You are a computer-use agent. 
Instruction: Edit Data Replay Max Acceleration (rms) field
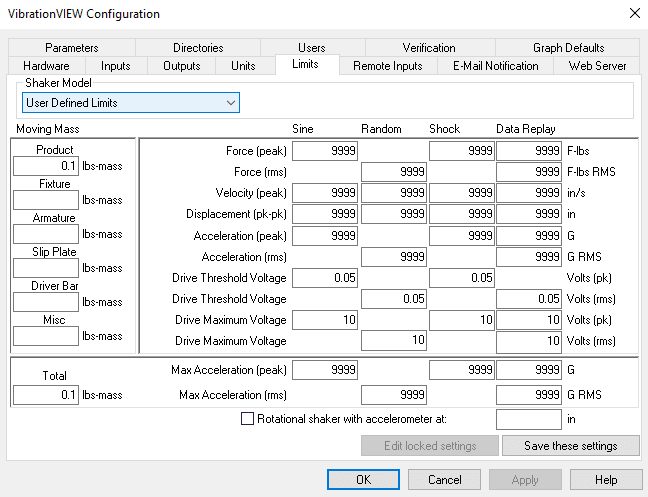tap(529, 395)
